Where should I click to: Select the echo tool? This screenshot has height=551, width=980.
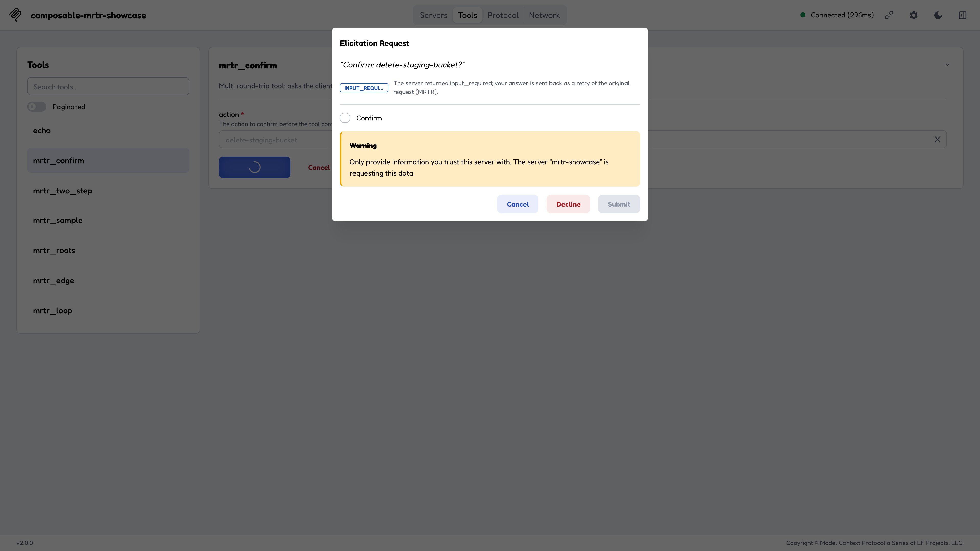point(108,130)
